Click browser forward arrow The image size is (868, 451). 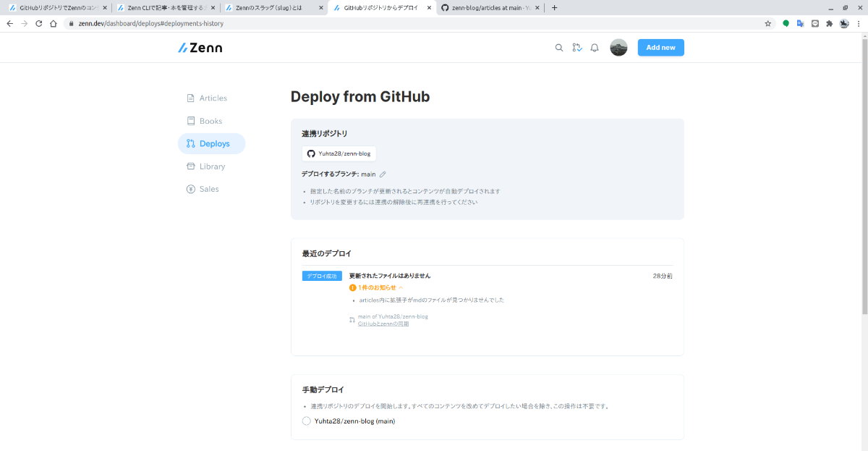[x=24, y=23]
